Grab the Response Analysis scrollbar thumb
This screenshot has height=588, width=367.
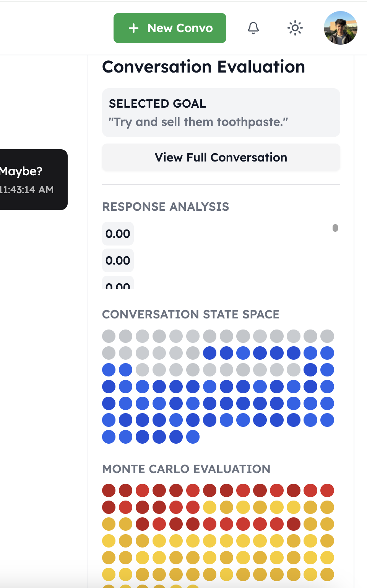(x=335, y=228)
